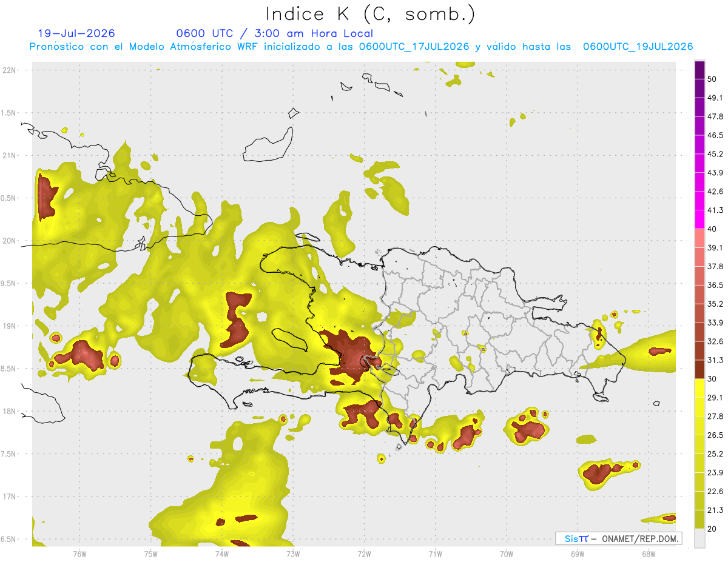Screen dimensions: 728x562
Task: Click the '19N' latitude label
Action: pos(9,326)
